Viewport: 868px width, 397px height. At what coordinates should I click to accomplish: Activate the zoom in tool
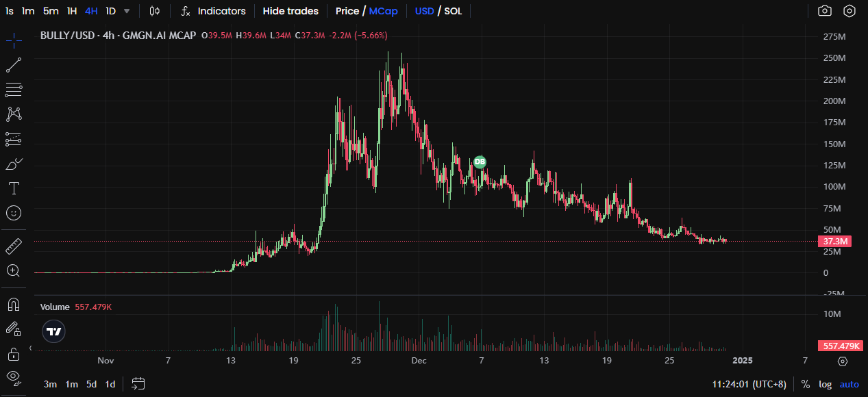(x=14, y=270)
